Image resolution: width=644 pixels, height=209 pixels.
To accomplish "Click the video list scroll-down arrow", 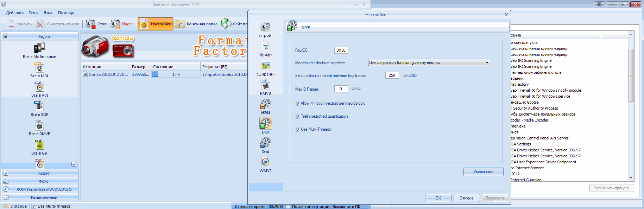I will coord(74,164).
